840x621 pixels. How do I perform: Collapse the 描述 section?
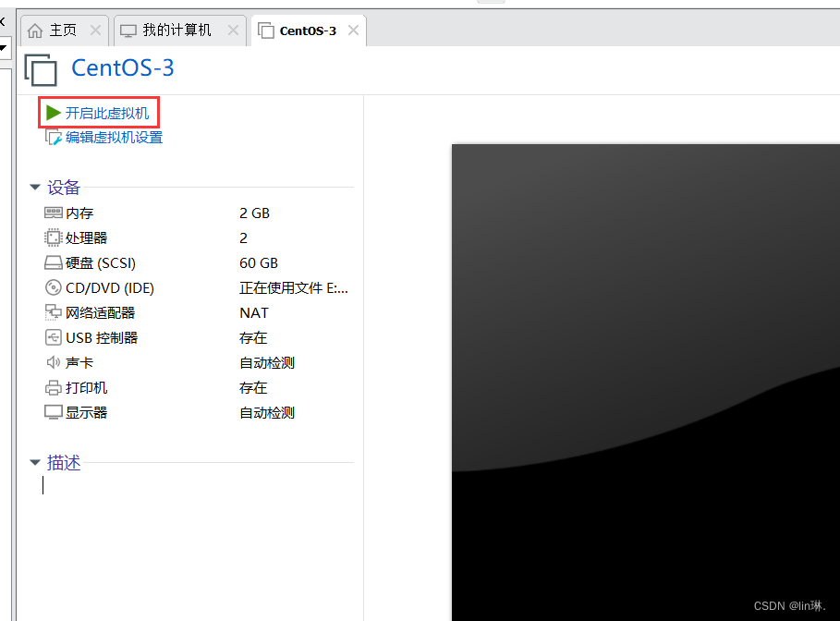coord(35,462)
